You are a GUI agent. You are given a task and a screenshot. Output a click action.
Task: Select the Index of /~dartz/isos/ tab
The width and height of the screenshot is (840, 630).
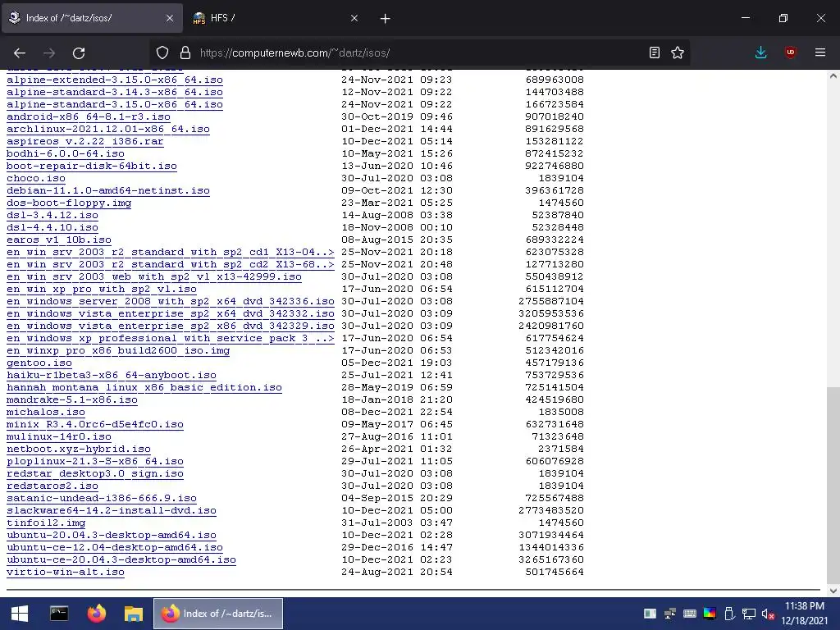click(92, 18)
